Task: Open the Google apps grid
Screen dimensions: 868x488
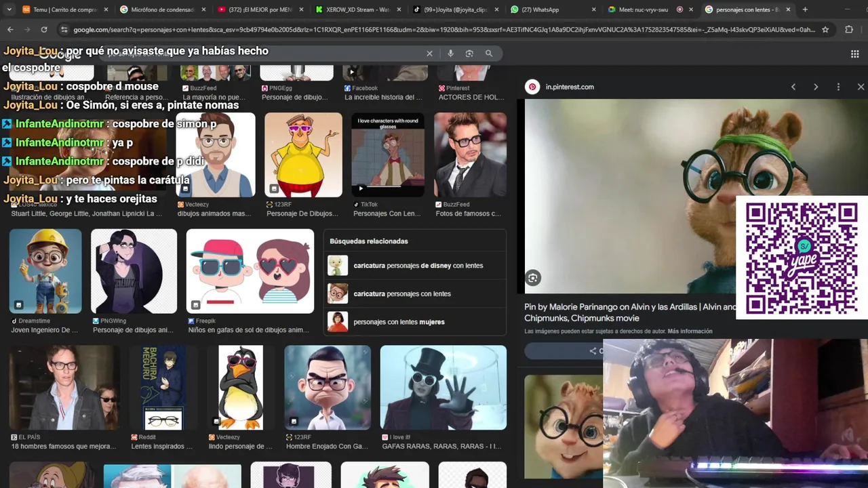Action: [854, 54]
